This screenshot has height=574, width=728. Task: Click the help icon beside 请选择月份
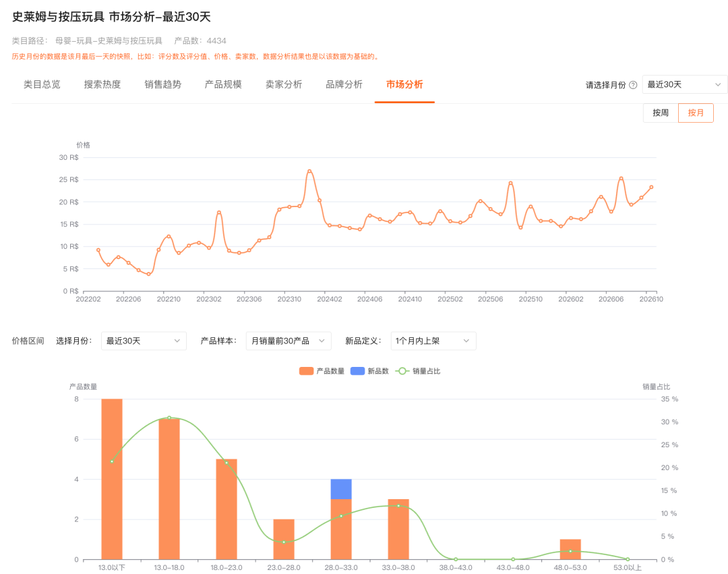click(633, 85)
